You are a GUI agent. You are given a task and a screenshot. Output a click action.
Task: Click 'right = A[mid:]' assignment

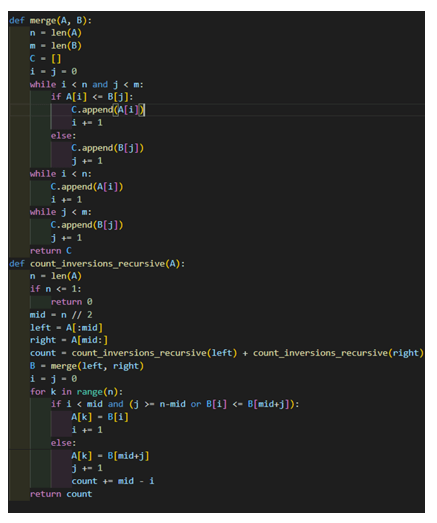(69, 340)
